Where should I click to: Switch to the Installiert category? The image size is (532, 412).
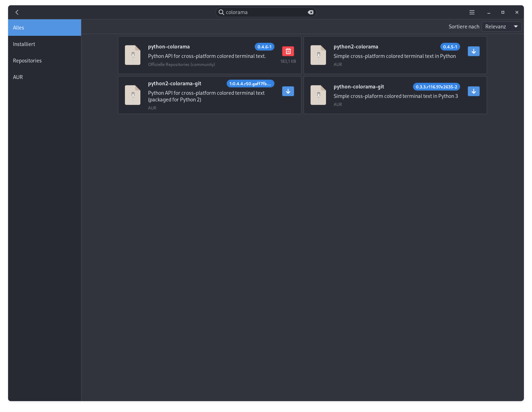coord(45,44)
